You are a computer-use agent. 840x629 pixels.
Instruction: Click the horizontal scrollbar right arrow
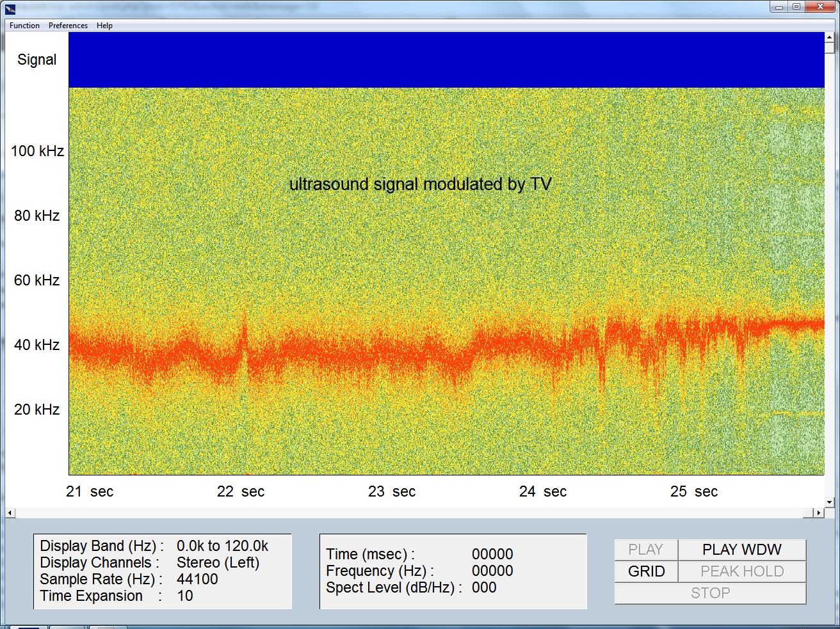[818, 513]
